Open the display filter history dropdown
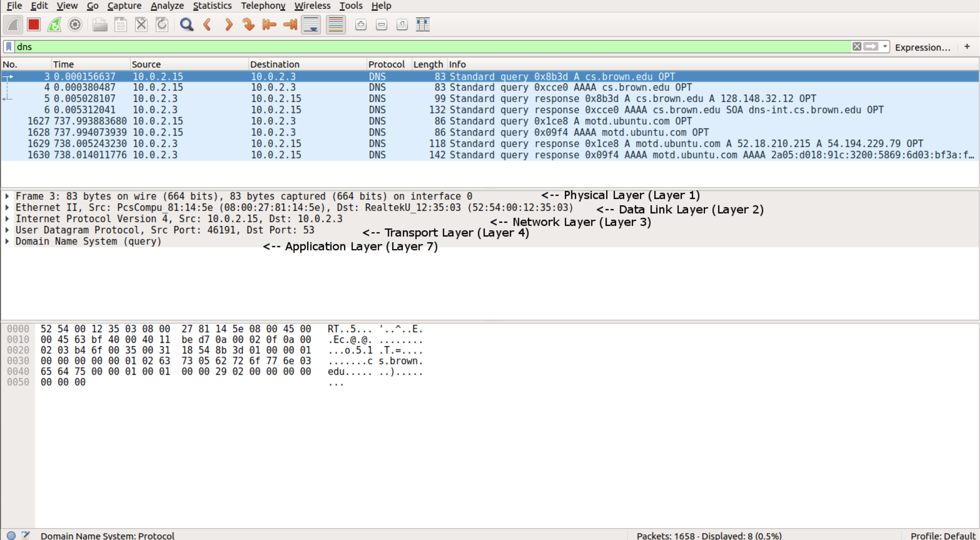The width and height of the screenshot is (980, 540). [x=885, y=47]
